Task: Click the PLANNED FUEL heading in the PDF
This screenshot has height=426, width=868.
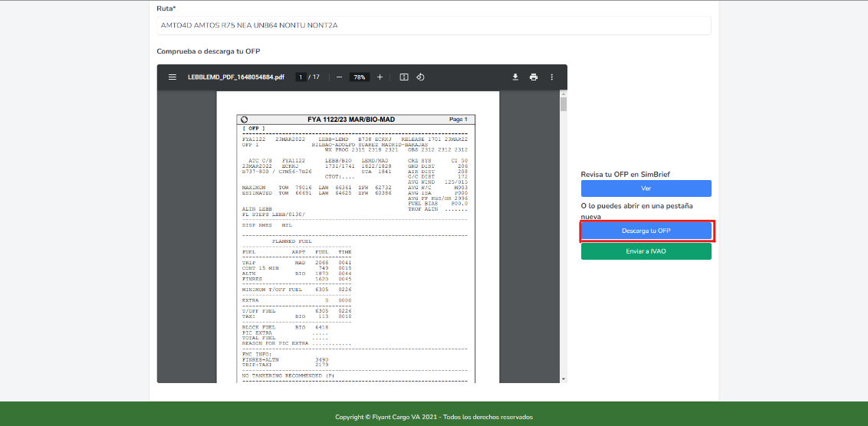Action: (x=291, y=241)
